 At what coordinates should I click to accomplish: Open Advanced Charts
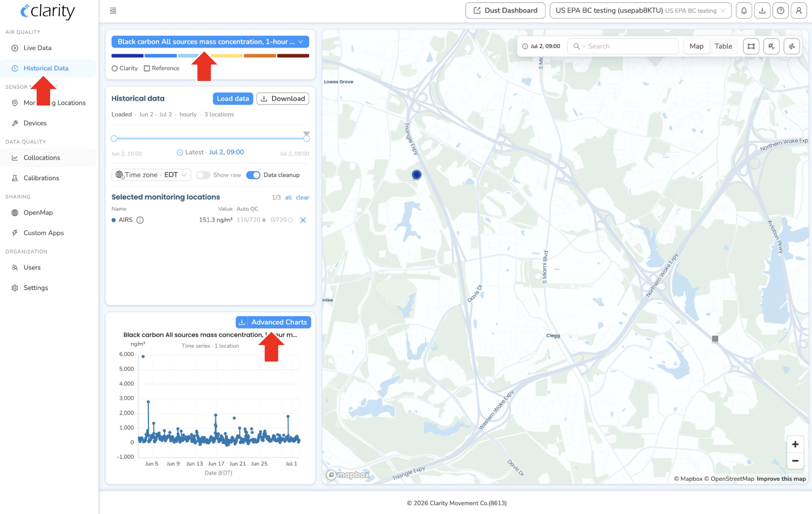coord(279,322)
